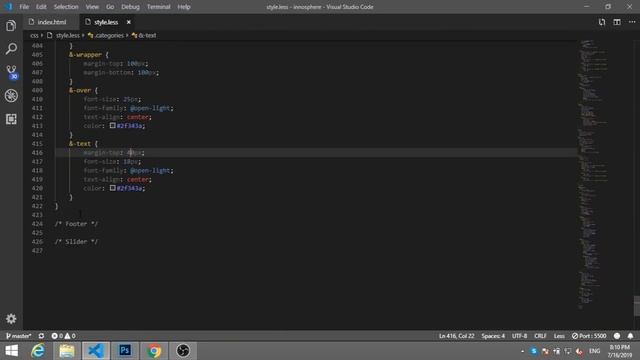This screenshot has width=640, height=360.
Task: Click the Skype icon in system tray
Action: click(x=533, y=351)
